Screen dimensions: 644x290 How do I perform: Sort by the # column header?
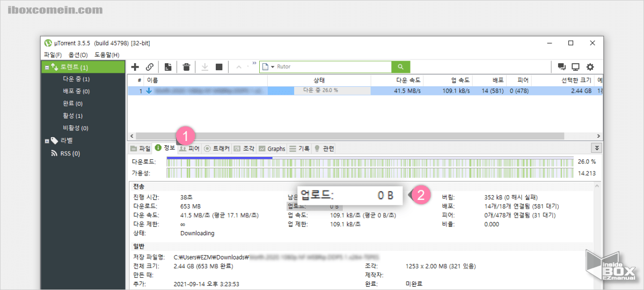coord(136,80)
